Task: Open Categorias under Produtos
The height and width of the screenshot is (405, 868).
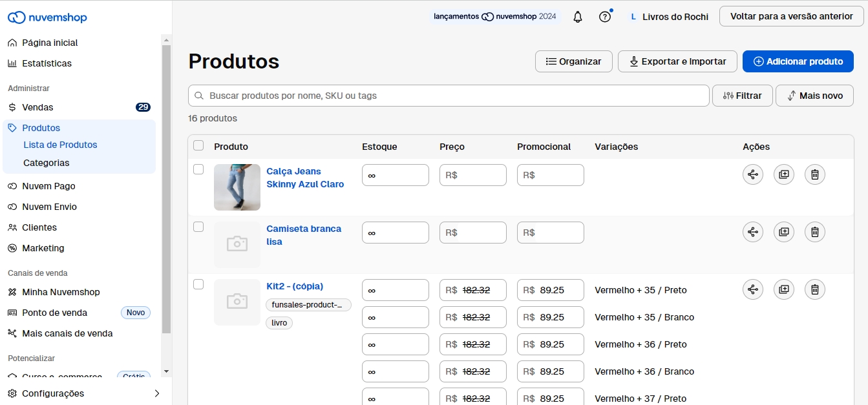Action: (46, 163)
